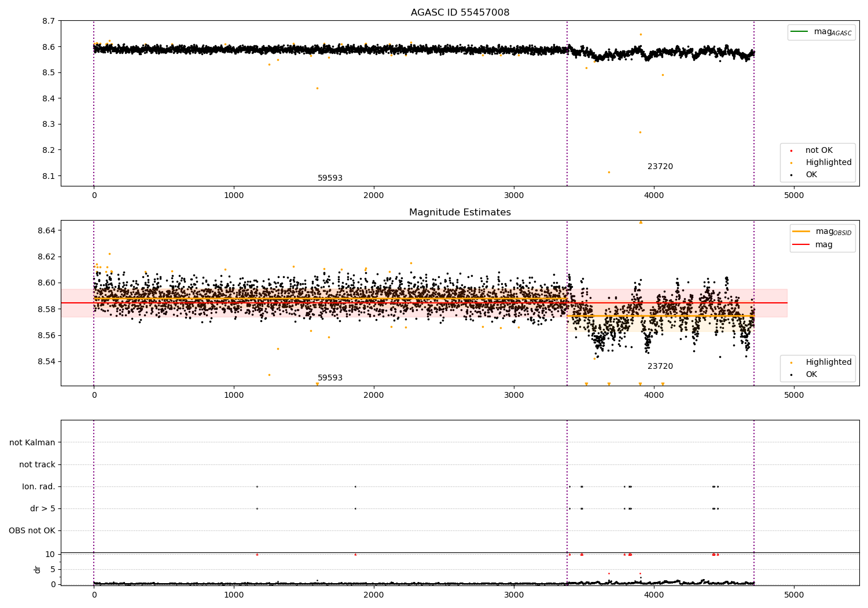This screenshot has width=868, height=608.
Task: Click the 'Magnitude Estimates' subplot title
Action: coord(460,212)
